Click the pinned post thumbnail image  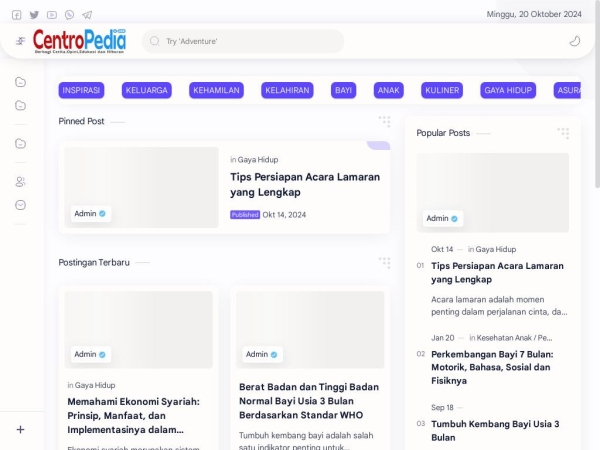click(141, 188)
